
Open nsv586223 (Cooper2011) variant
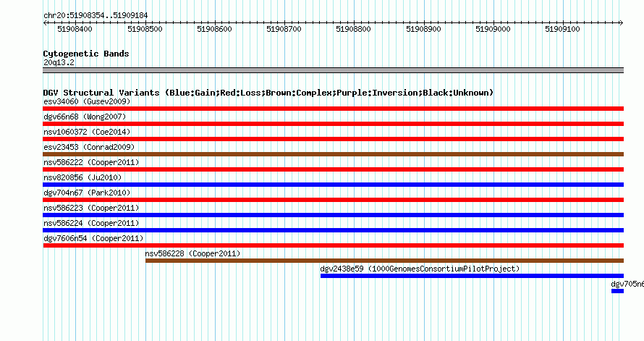tap(91, 208)
